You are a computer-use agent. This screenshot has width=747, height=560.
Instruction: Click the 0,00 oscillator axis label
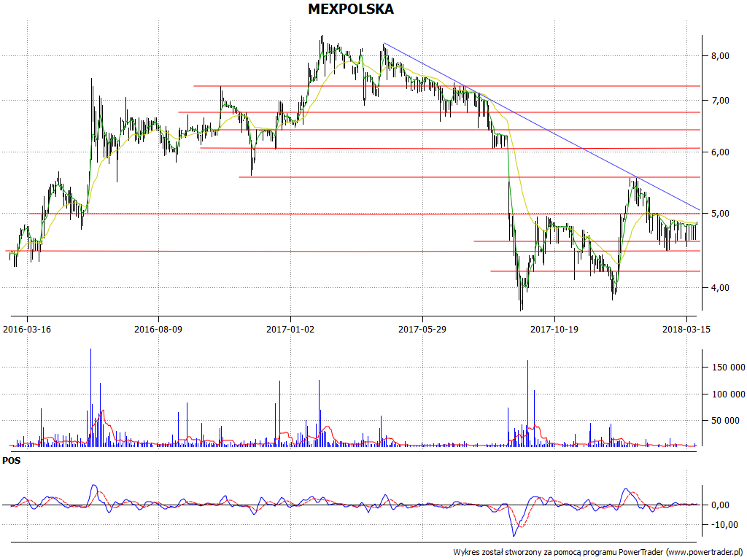pos(720,505)
